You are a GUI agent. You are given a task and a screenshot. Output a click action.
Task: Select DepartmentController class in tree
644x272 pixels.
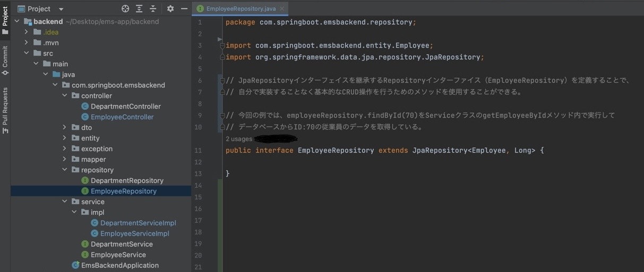pos(125,106)
